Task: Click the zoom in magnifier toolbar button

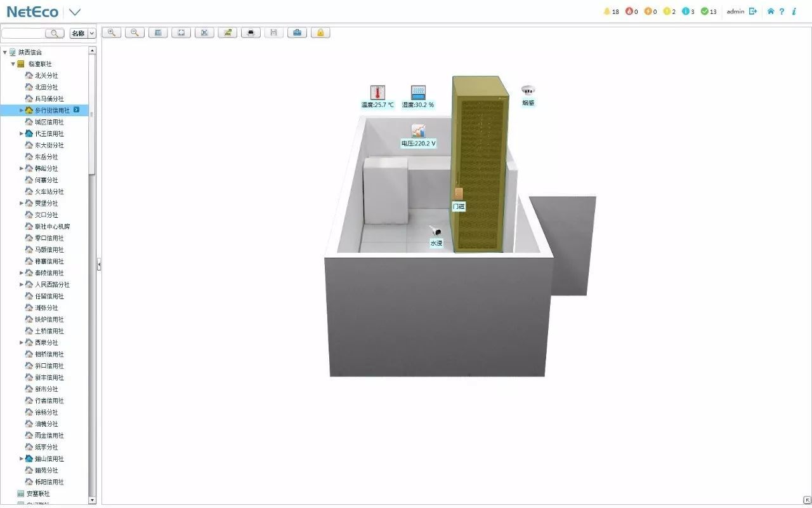Action: [112, 32]
